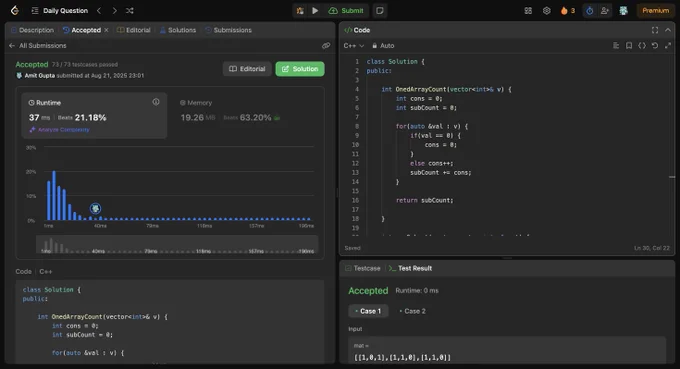
Task: Click the tallest bar in runtime chart
Action: pos(54,196)
